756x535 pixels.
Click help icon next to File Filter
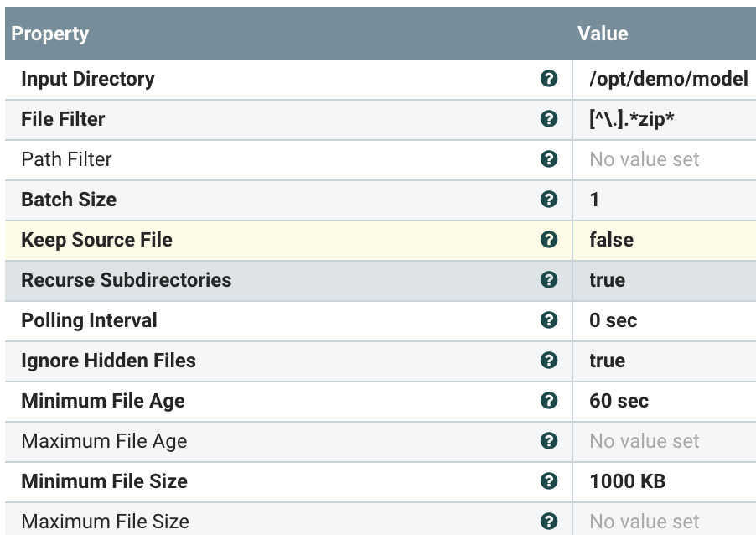click(549, 119)
